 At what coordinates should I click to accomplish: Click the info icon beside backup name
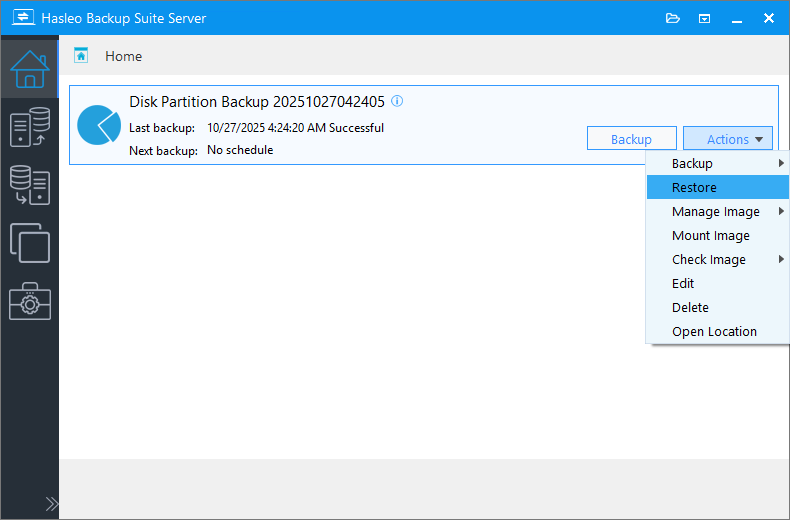click(397, 101)
